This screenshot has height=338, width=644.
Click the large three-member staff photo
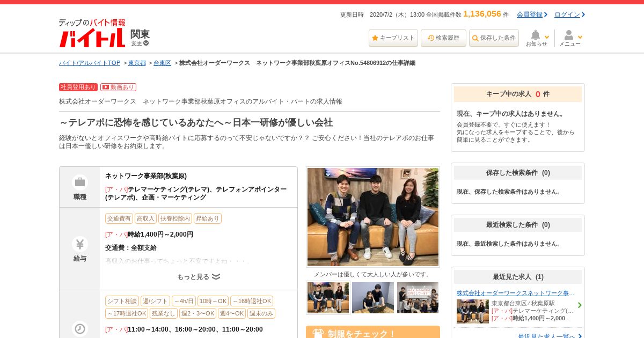(x=373, y=217)
